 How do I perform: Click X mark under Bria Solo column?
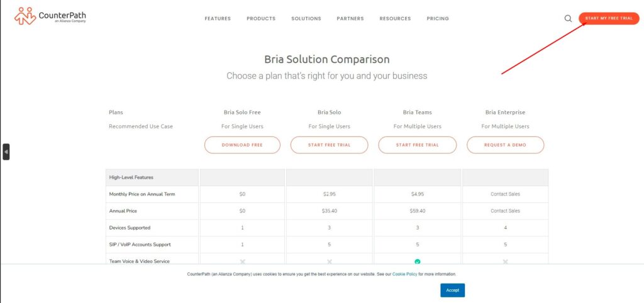tap(330, 261)
